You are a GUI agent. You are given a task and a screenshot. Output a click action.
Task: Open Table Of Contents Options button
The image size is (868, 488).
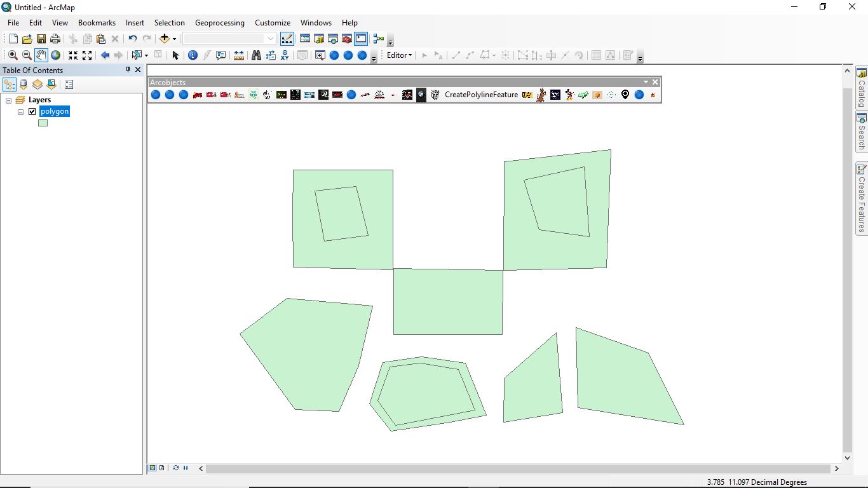(69, 84)
